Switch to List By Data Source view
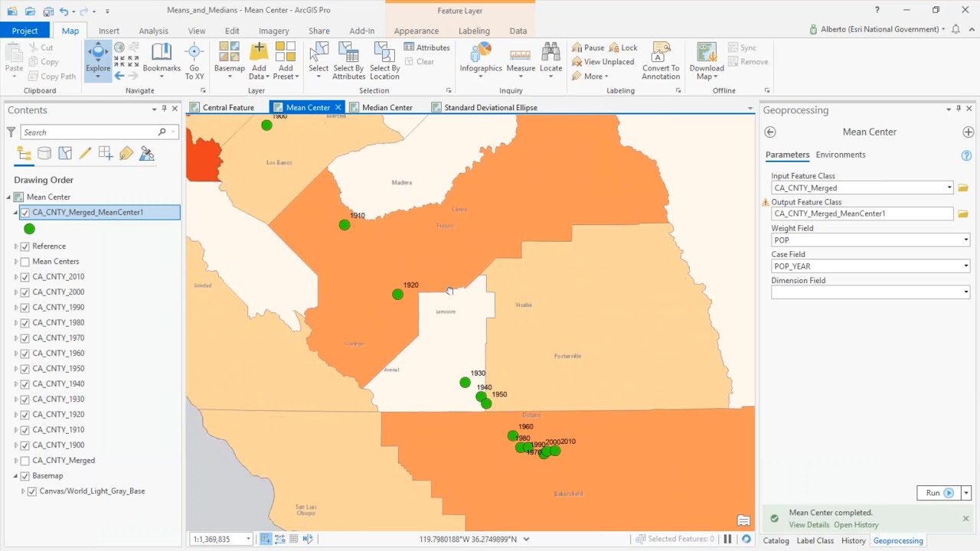This screenshot has height=551, width=980. coord(44,154)
